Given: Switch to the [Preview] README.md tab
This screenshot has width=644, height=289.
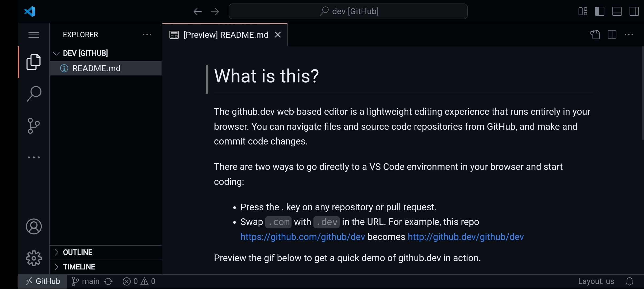Looking at the screenshot, I should 225,35.
